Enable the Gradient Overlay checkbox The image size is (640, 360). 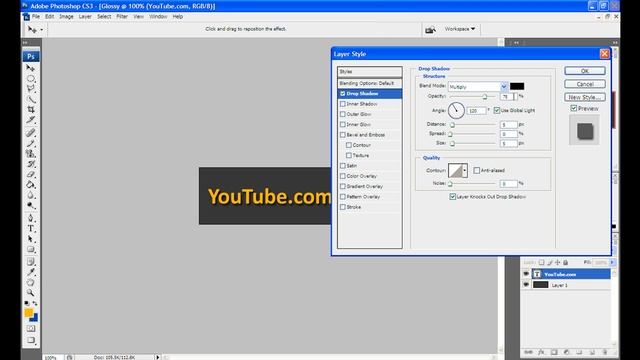tap(342, 186)
